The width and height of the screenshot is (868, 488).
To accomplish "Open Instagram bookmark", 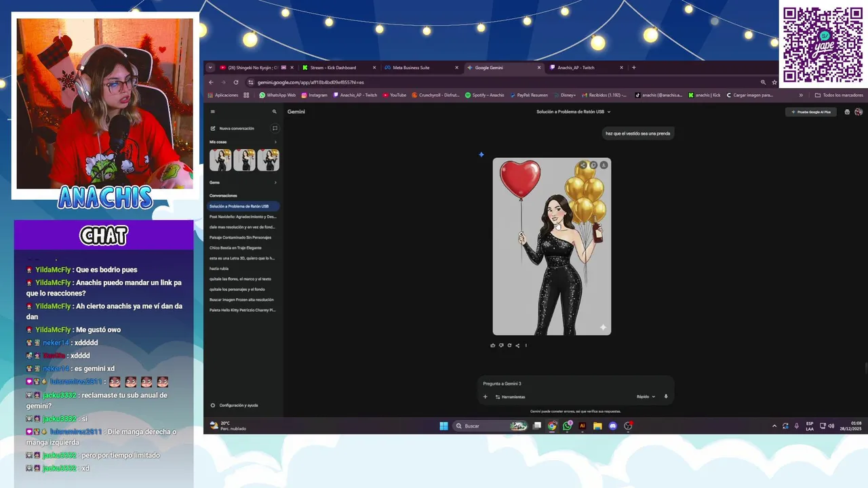I will tap(314, 95).
